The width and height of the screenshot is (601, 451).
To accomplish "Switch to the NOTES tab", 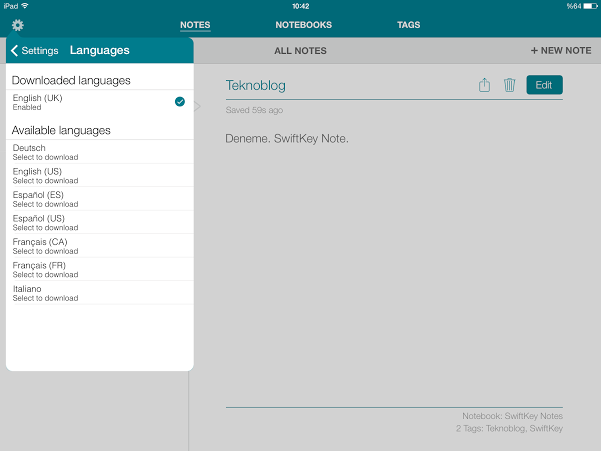I will (x=195, y=25).
